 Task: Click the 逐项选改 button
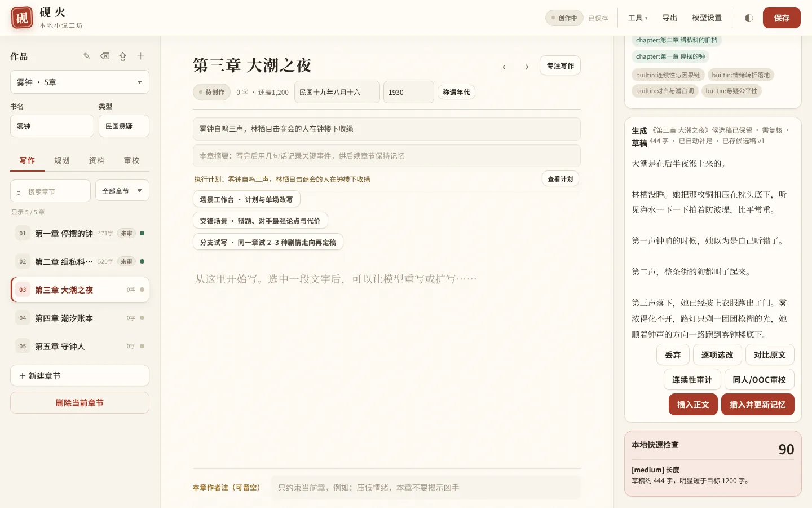click(x=717, y=355)
